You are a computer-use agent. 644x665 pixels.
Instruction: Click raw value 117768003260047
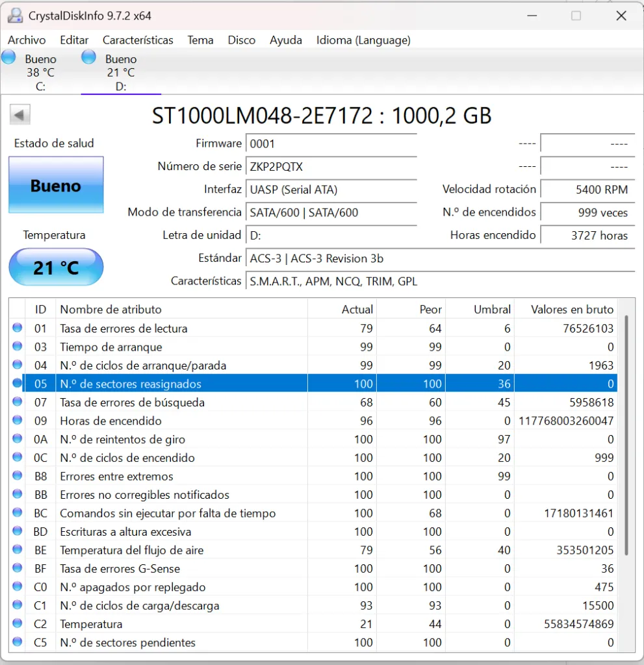click(x=566, y=421)
